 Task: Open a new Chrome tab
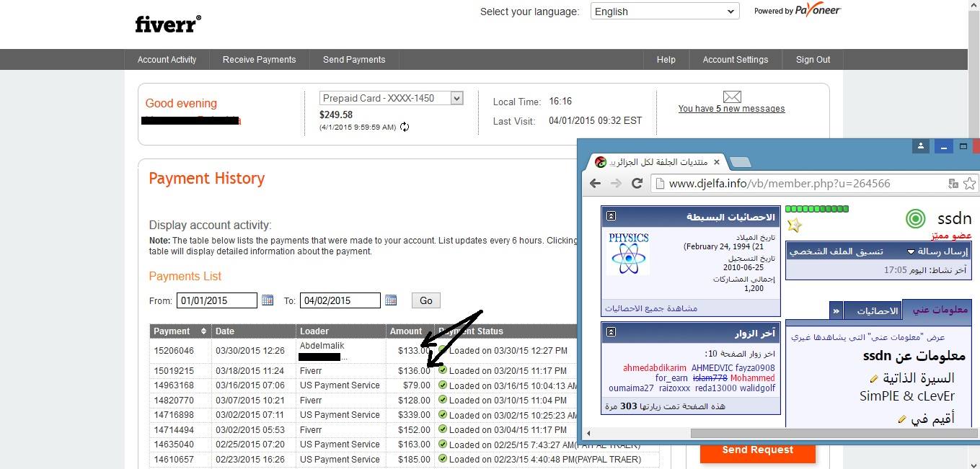[x=740, y=162]
